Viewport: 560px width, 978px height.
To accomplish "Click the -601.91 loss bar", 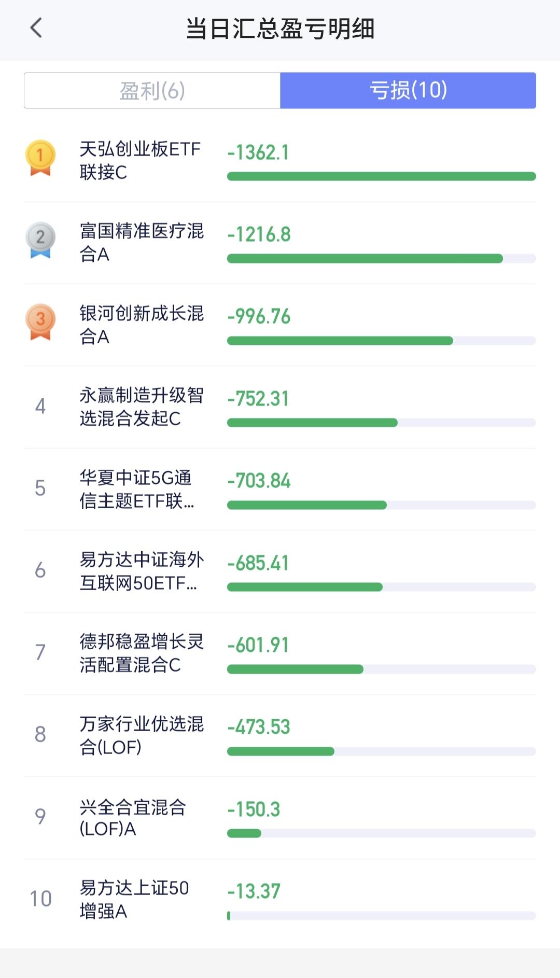I will tap(382, 669).
